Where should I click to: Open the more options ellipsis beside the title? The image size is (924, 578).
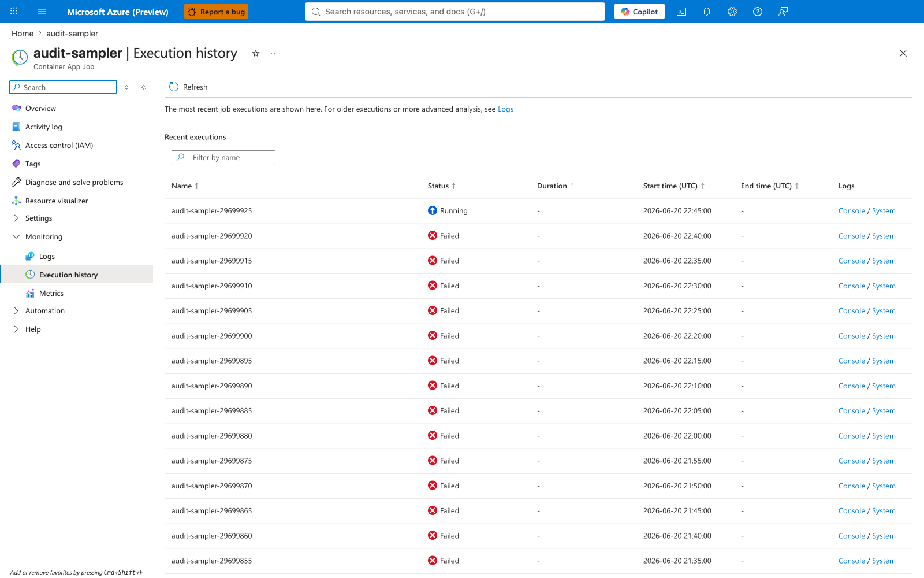[x=274, y=53]
